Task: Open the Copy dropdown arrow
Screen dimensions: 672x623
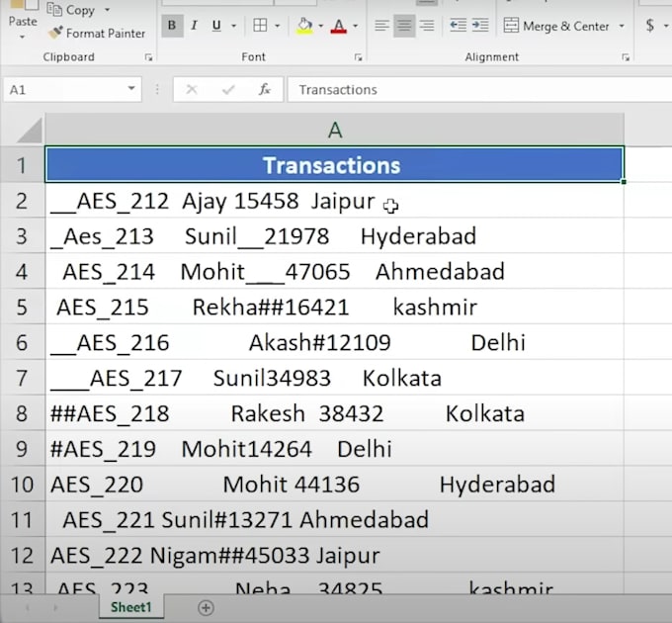Action: [x=107, y=10]
